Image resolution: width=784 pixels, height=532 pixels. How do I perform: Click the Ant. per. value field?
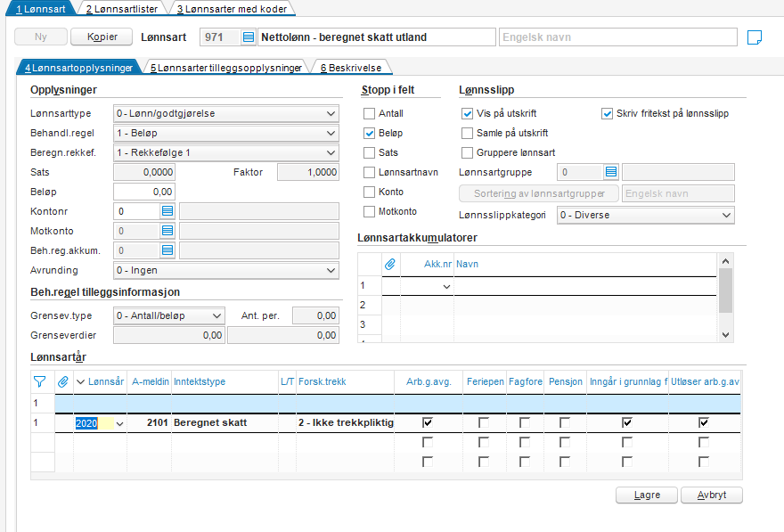(315, 315)
